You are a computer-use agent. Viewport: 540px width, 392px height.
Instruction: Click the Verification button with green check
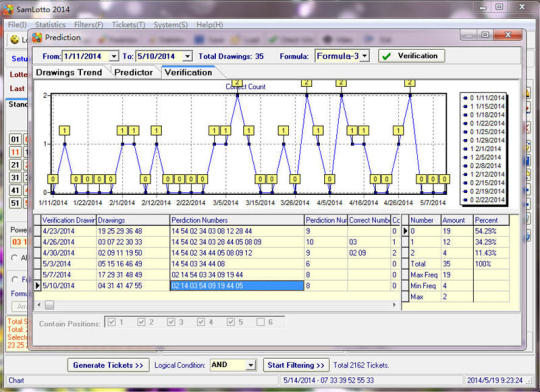[412, 56]
